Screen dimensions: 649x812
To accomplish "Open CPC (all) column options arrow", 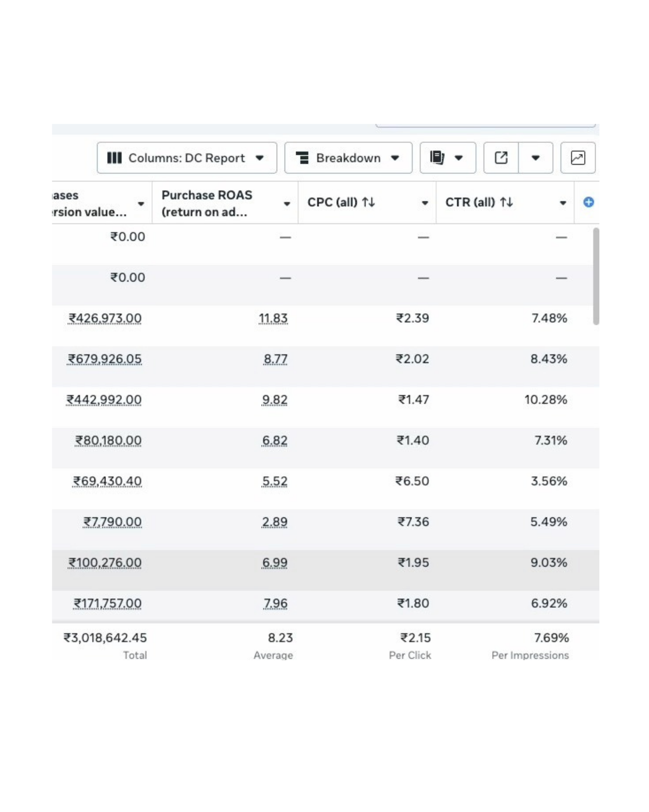I will 425,203.
